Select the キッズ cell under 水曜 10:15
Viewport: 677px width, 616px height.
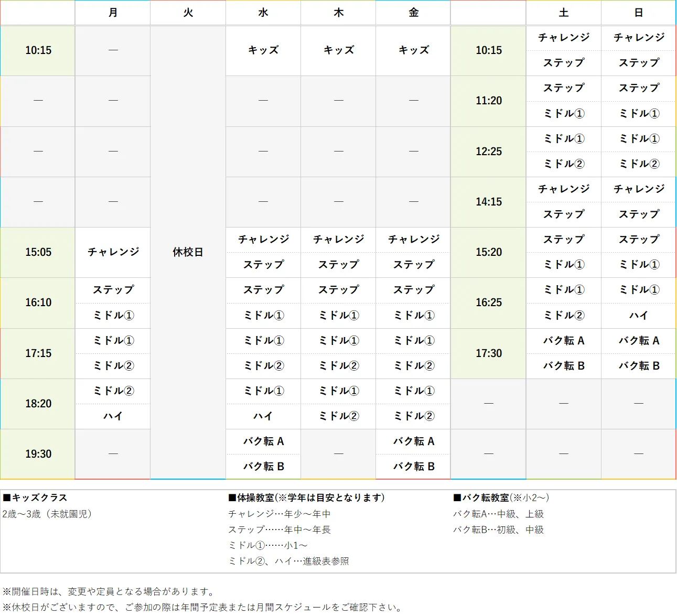coord(263,50)
